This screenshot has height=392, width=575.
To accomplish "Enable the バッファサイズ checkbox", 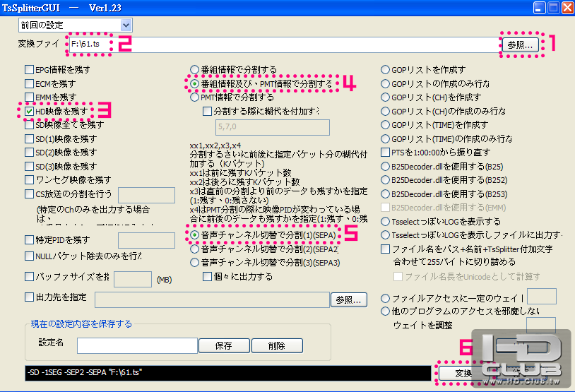I will [x=30, y=276].
